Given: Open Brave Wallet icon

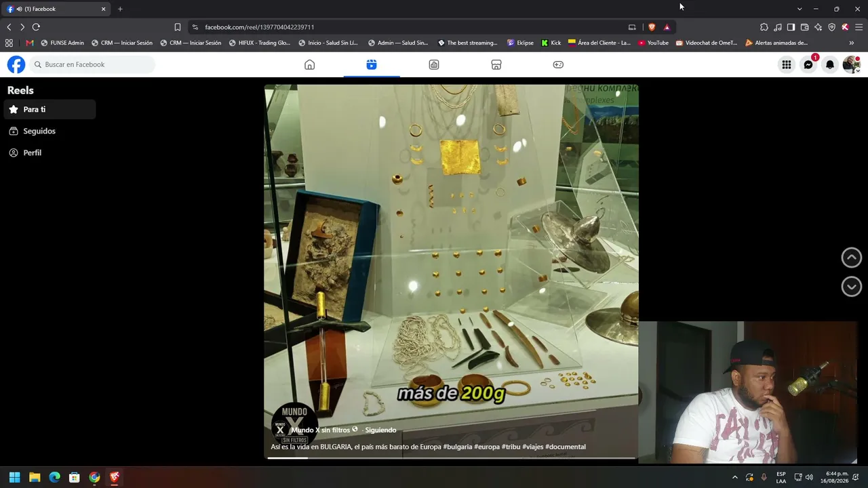Looking at the screenshot, I should point(805,27).
